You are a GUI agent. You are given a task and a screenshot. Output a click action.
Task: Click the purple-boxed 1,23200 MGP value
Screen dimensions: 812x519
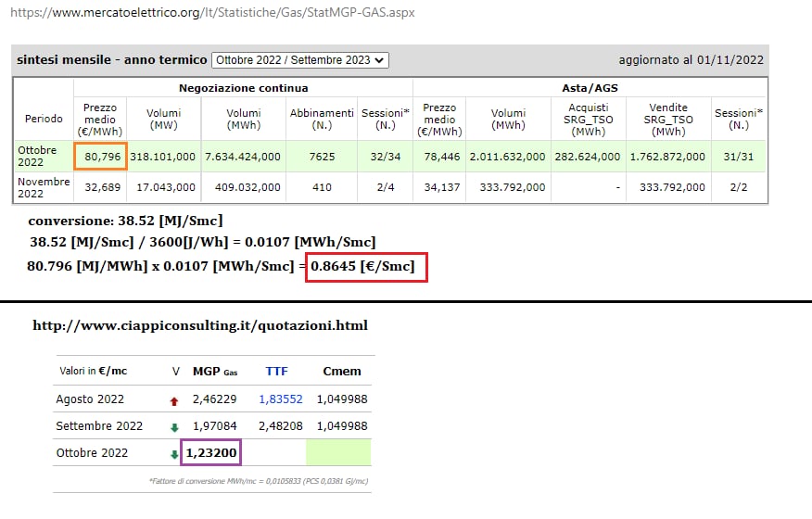click(212, 453)
